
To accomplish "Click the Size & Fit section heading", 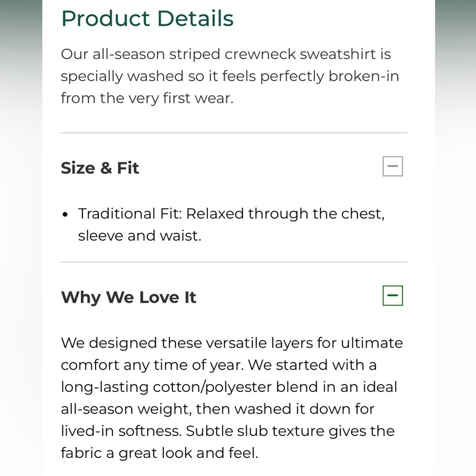I will pyautogui.click(x=100, y=168).
